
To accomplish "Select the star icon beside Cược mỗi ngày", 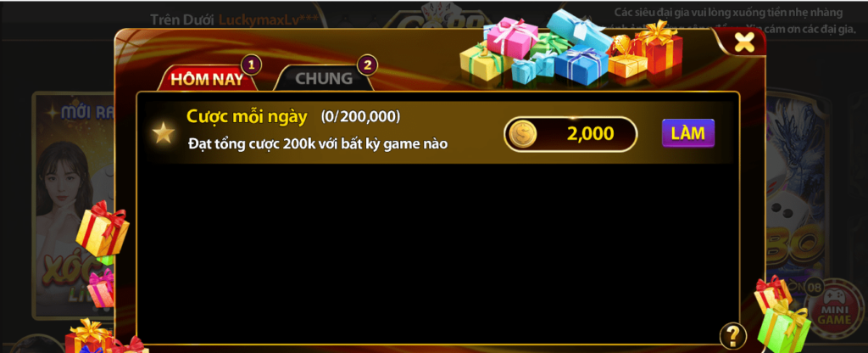I will coord(164,133).
